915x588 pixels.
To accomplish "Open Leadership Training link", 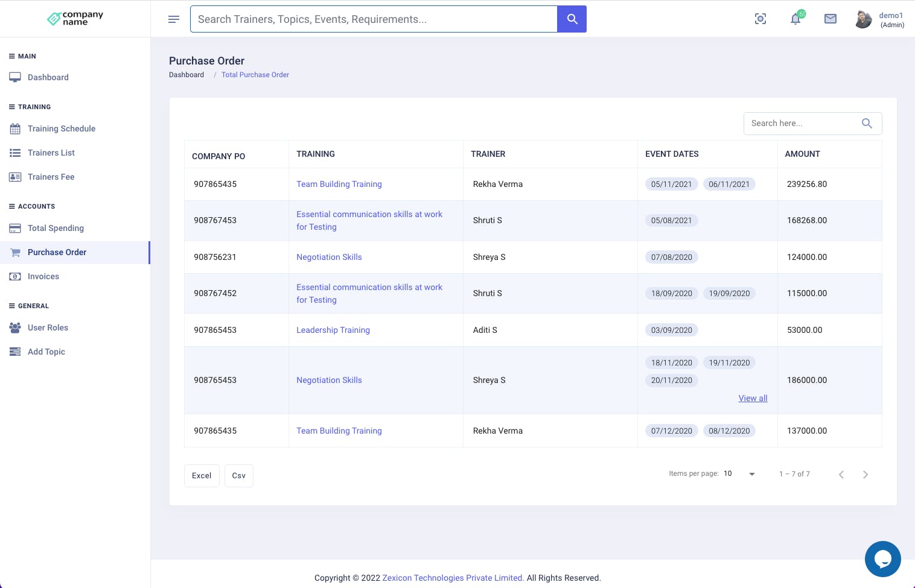I will coord(333,330).
